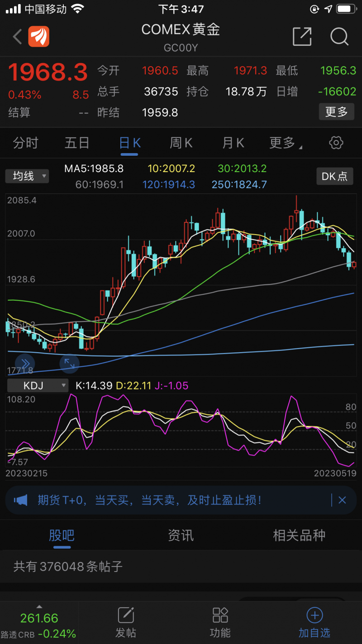This screenshot has width=362, height=644.
Task: Tap the megaphone announcement icon
Action: pyautogui.click(x=21, y=500)
